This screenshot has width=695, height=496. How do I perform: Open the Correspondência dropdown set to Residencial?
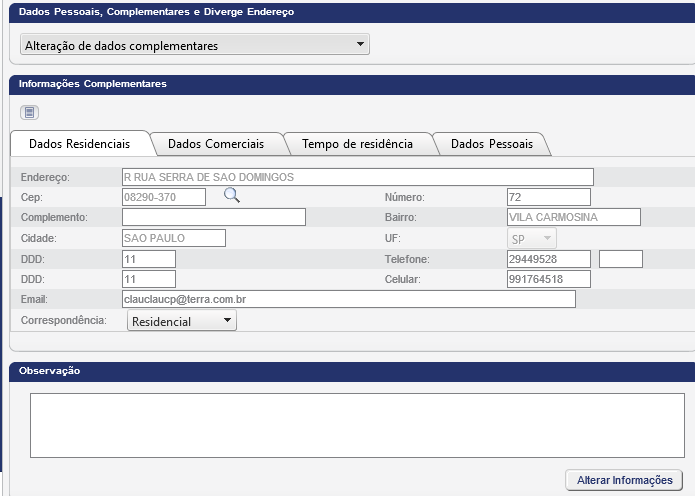(181, 321)
